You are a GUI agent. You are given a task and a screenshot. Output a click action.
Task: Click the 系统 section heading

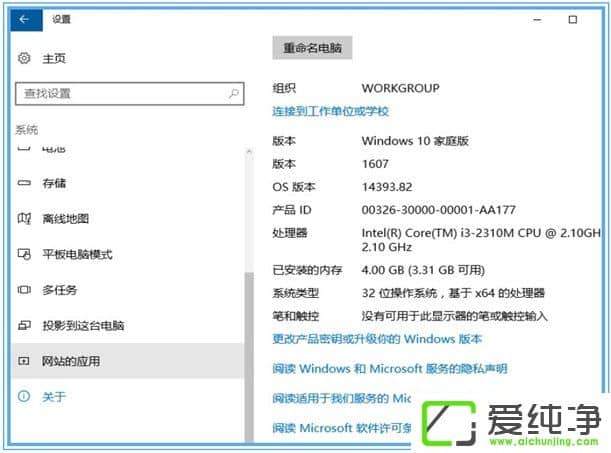click(x=26, y=129)
